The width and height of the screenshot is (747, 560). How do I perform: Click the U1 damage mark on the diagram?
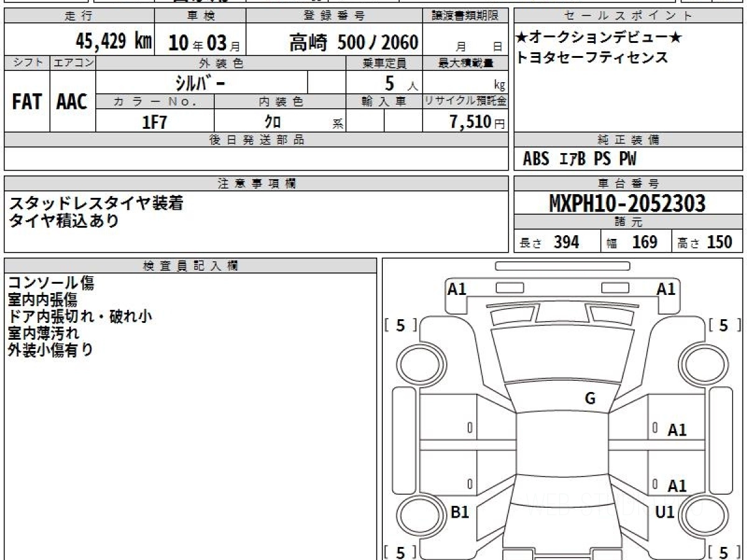click(x=665, y=512)
